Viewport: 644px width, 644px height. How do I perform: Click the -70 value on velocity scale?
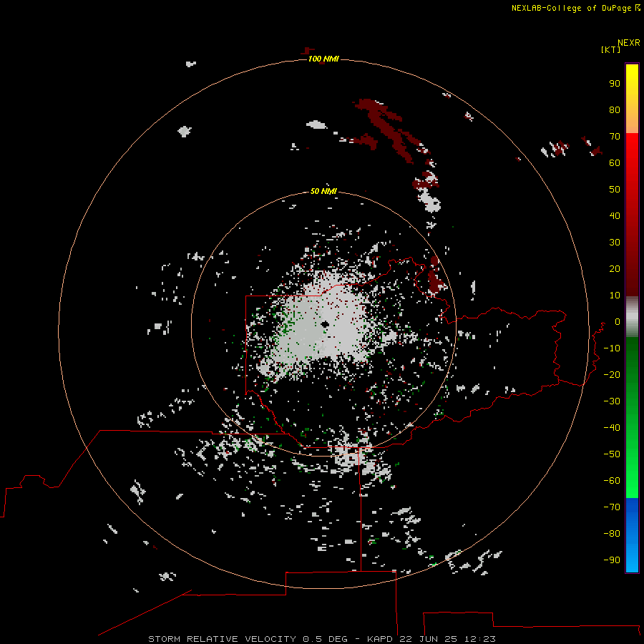pyautogui.click(x=612, y=507)
